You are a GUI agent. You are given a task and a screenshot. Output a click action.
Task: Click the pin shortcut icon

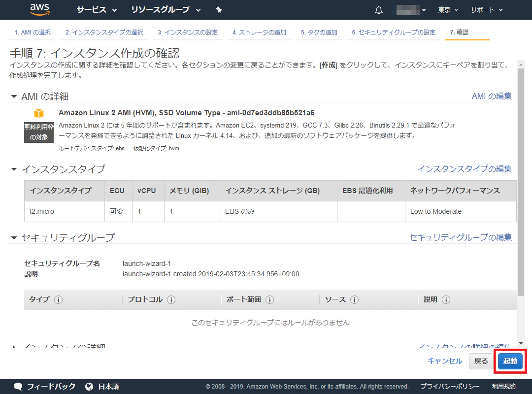pyautogui.click(x=219, y=10)
